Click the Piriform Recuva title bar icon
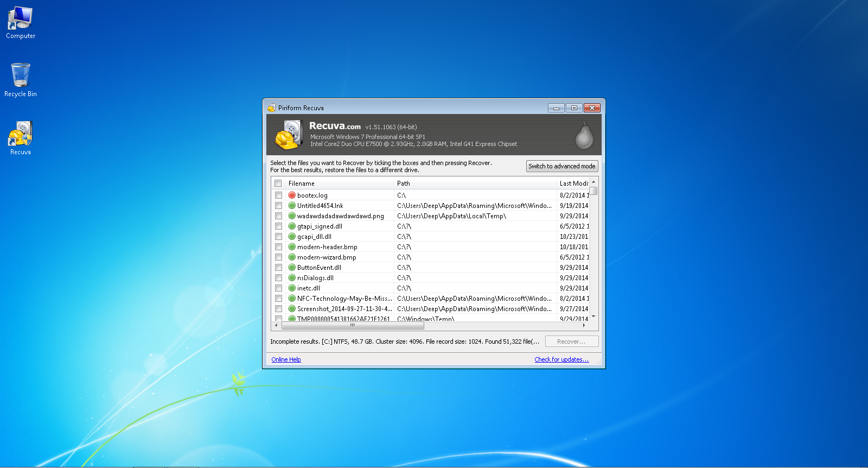 (272, 107)
